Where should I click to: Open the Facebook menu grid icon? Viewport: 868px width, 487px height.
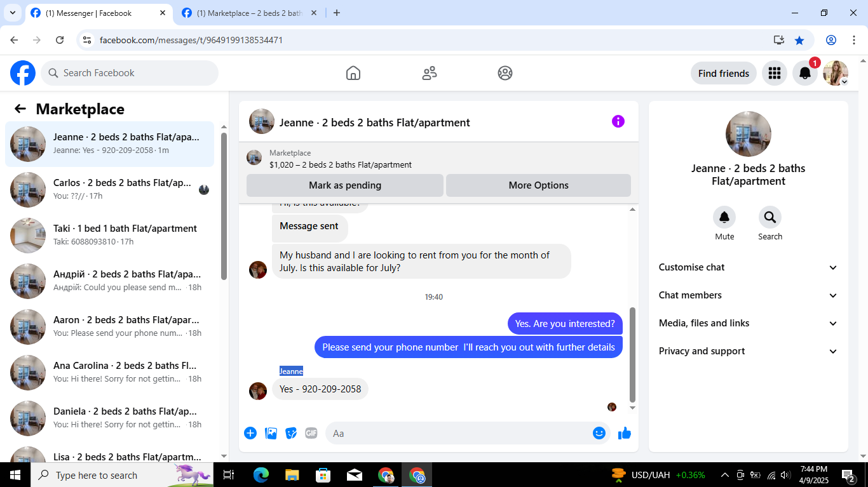(774, 73)
